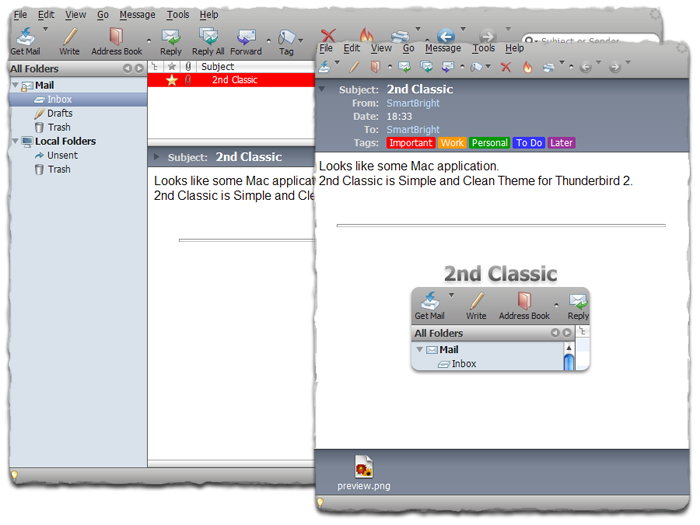Collapse the message header in the front window
700x525 pixels.
(x=321, y=89)
